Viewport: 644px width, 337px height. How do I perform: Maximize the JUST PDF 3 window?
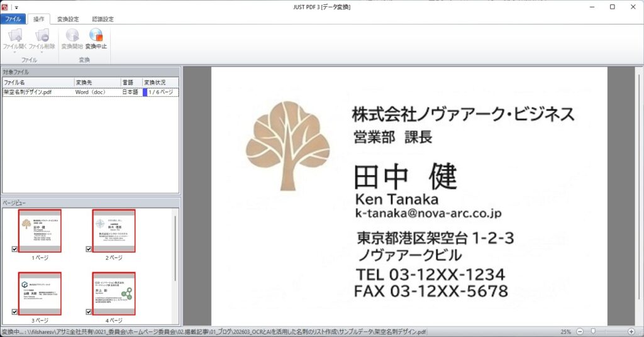(613, 7)
